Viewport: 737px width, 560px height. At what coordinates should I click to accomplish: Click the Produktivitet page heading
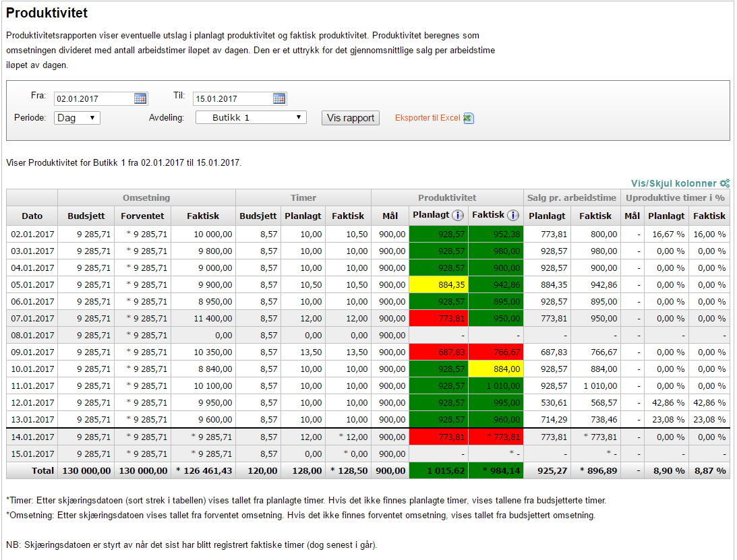[x=47, y=13]
